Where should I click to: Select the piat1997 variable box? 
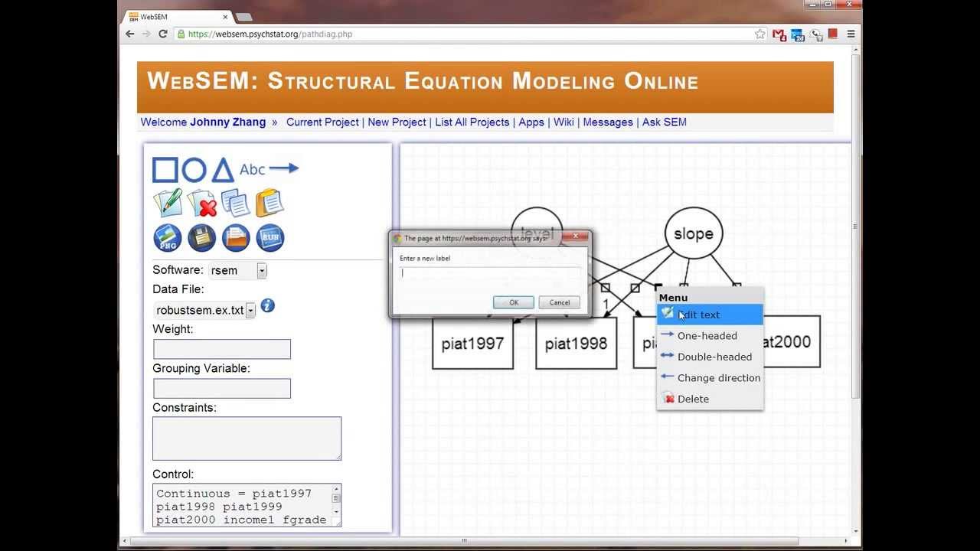[472, 343]
